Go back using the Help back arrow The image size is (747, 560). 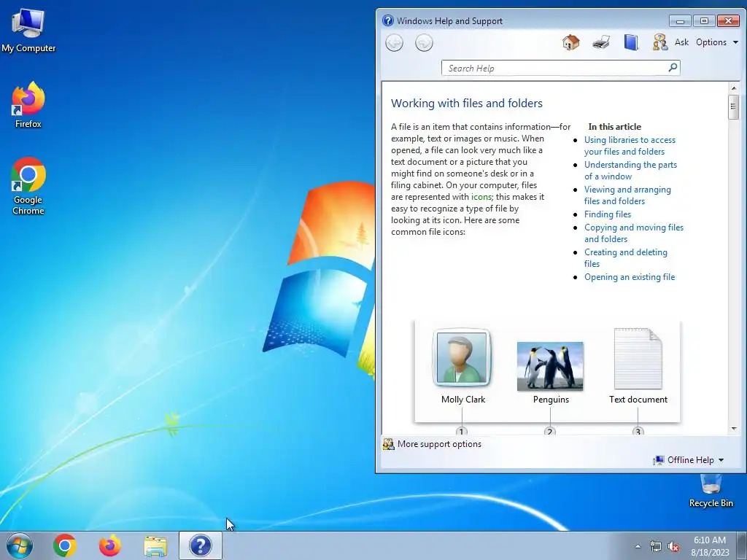(x=394, y=43)
